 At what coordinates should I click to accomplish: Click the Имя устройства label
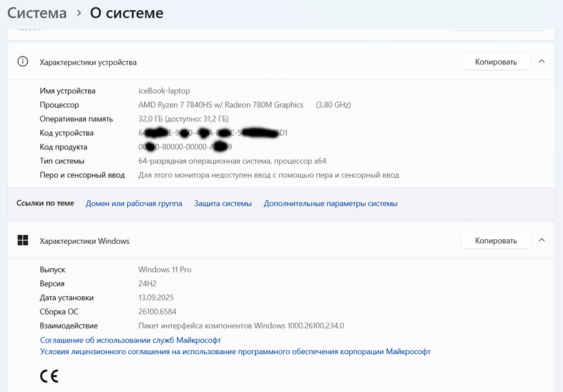(67, 91)
